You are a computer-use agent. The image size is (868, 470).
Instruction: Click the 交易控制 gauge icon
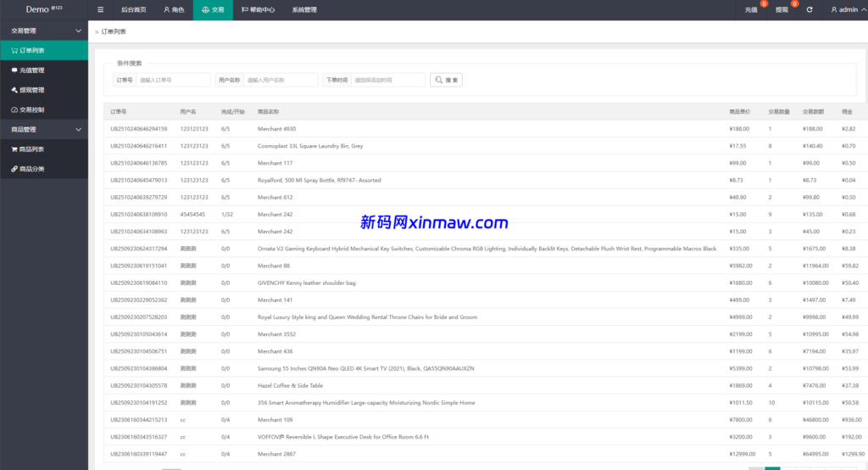tap(14, 109)
